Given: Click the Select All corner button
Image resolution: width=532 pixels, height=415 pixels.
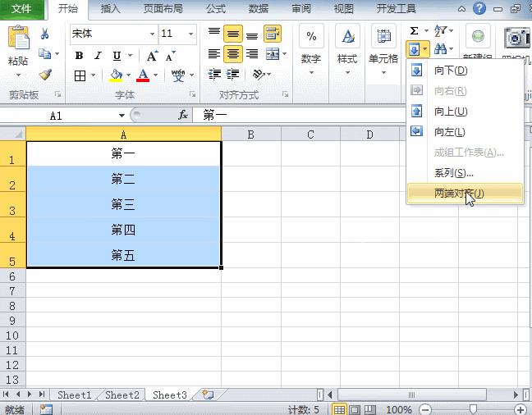Looking at the screenshot, I should 13,134.
